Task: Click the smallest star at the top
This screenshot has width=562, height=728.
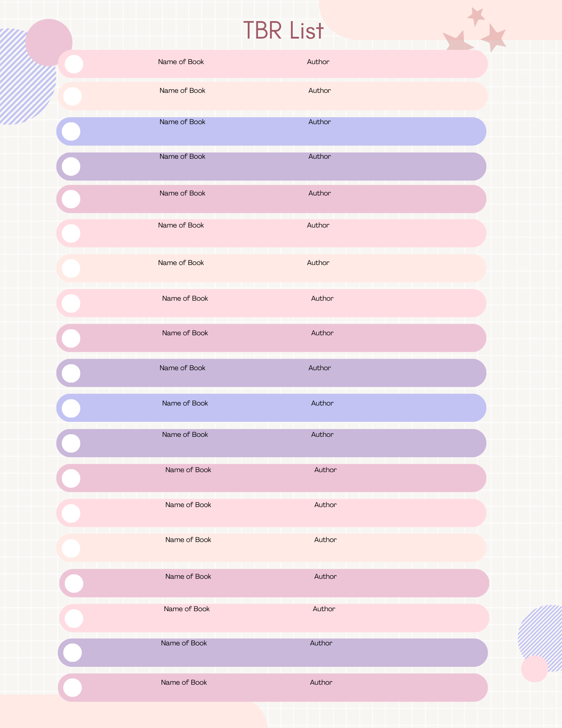Action: coord(475,16)
